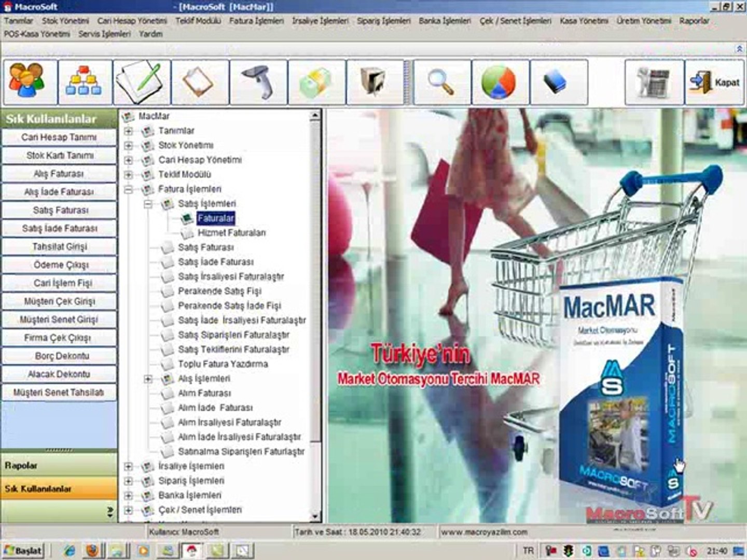Viewport: 747px width, 560px height.
Task: Click the MacMar root node icon
Action: tap(128, 117)
